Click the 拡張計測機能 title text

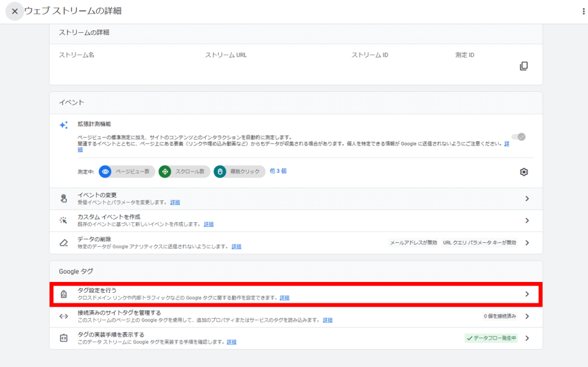point(95,124)
